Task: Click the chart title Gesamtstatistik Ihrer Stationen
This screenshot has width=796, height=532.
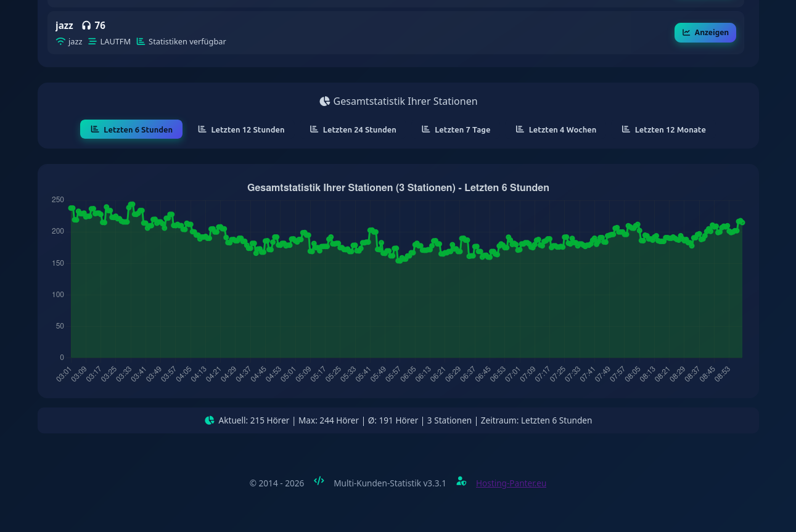Action: point(398,187)
